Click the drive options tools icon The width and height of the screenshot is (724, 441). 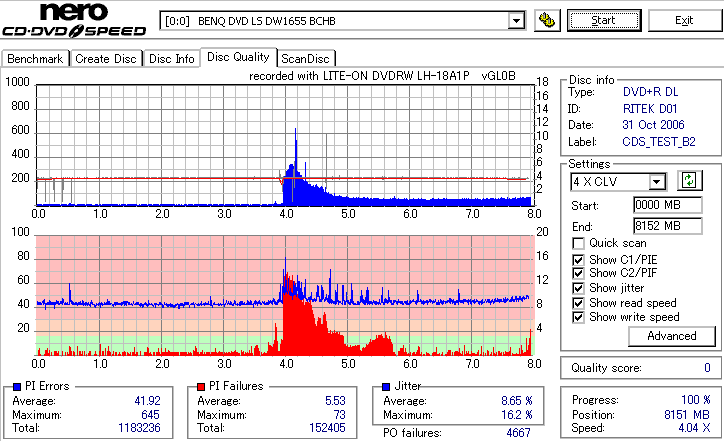coord(547,21)
